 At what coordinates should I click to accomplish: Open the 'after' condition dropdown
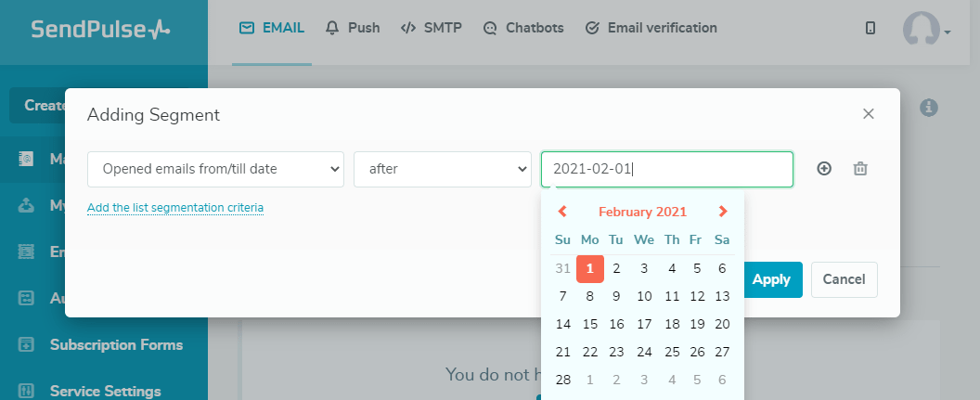pyautogui.click(x=442, y=169)
